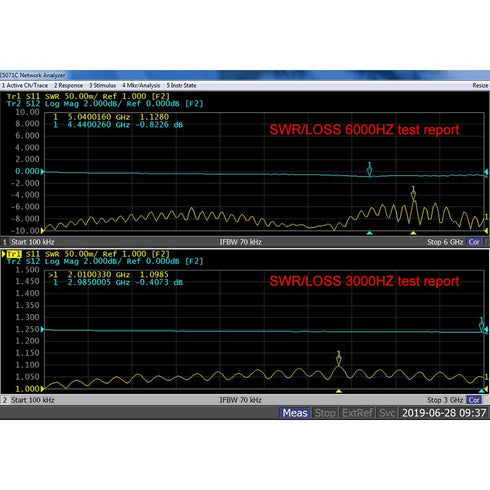The width and height of the screenshot is (490, 490).
Task: Select Tr2 S12 Log Mag trace in upper channel
Action: click(x=105, y=104)
